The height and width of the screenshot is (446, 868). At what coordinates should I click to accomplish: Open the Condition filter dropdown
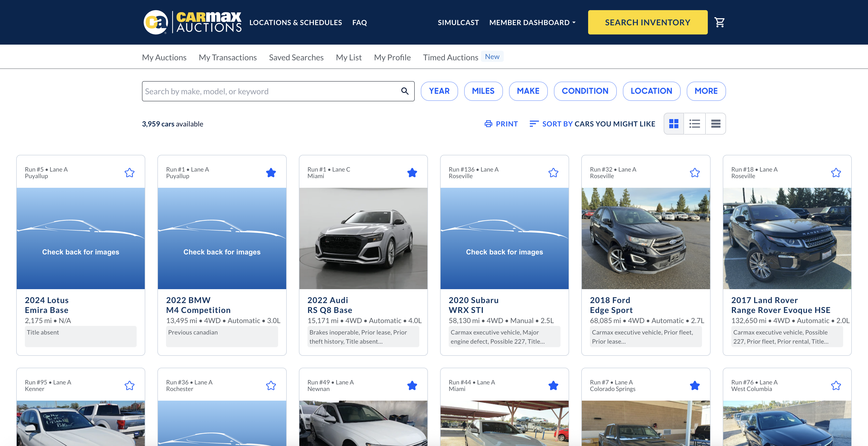(x=585, y=91)
